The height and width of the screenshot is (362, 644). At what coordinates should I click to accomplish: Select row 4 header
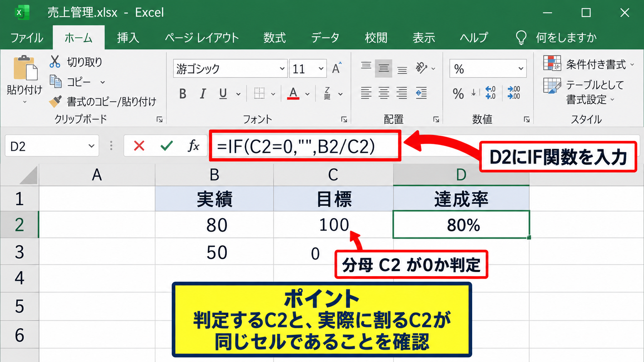pos(19,278)
